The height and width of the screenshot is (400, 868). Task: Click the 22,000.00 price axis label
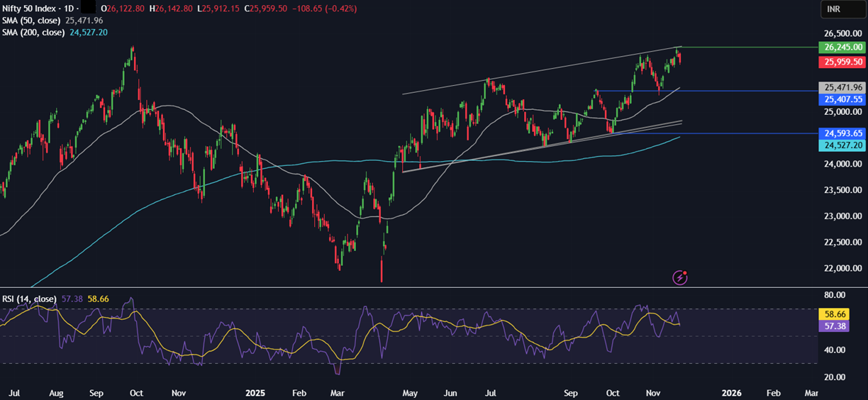tap(842, 268)
